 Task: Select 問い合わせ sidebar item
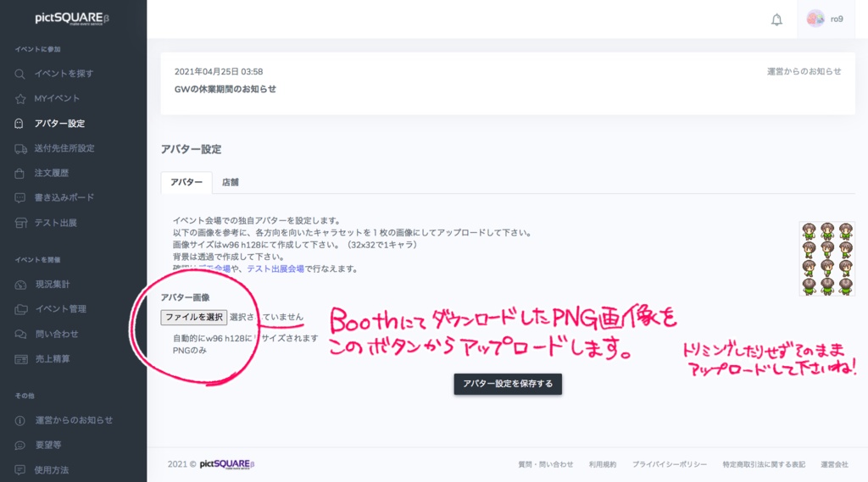[x=57, y=335]
